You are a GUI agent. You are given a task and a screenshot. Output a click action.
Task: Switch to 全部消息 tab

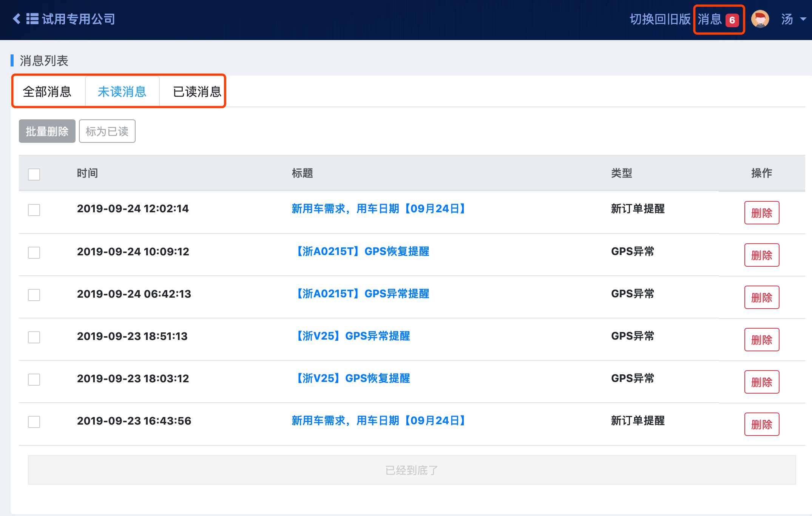[x=47, y=92]
